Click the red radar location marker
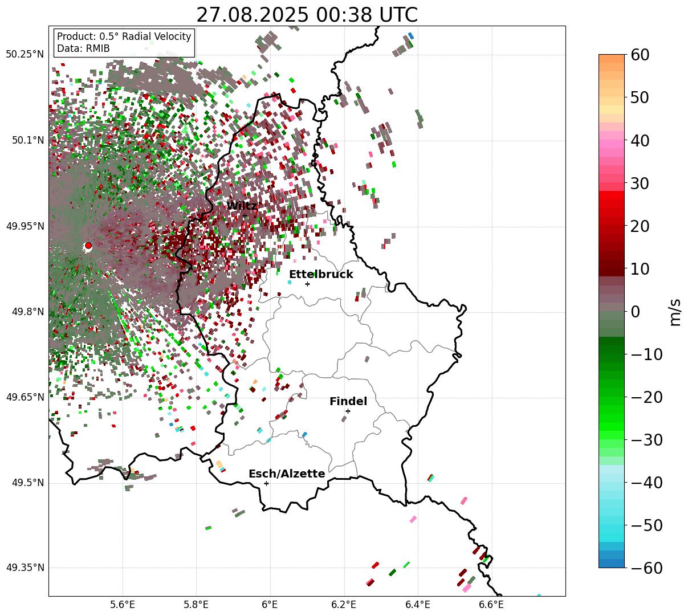The image size is (688, 616). point(88,246)
